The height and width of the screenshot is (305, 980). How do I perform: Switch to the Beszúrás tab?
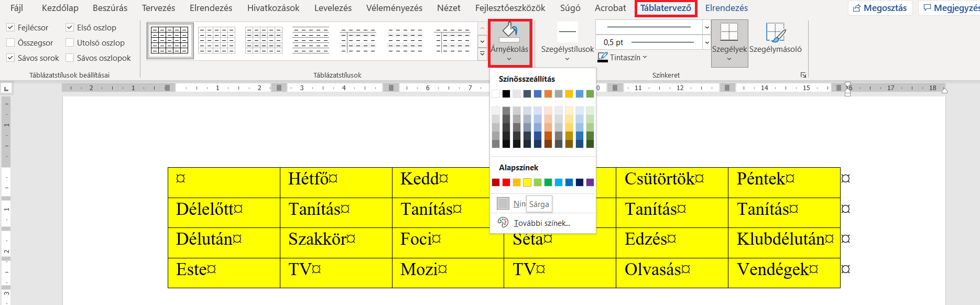click(x=110, y=8)
